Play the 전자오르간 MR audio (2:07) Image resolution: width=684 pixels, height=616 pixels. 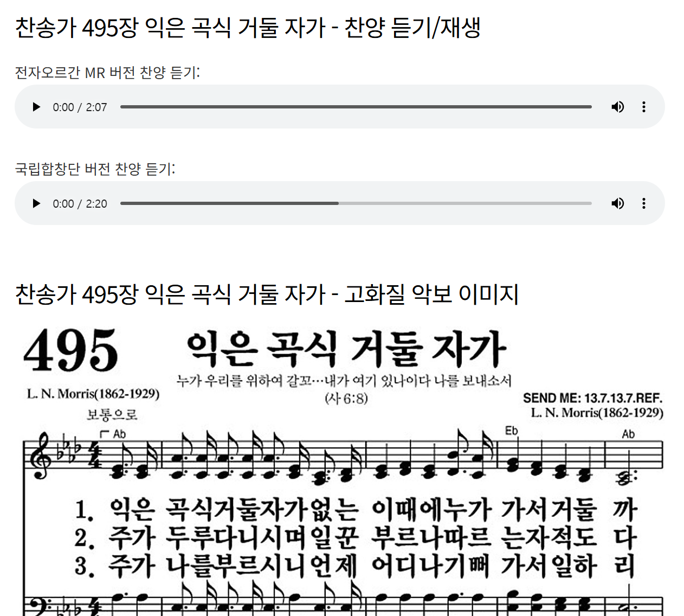[x=36, y=107]
